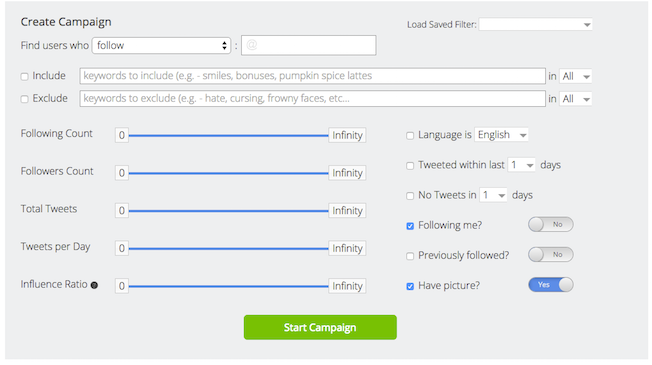
Task: Click the Followers Count slider track
Action: point(228,173)
